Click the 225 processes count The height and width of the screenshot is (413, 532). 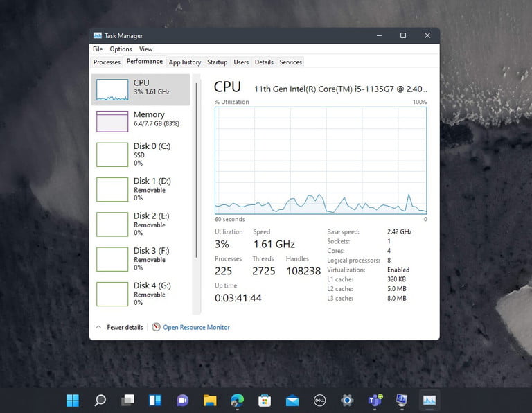tap(223, 271)
